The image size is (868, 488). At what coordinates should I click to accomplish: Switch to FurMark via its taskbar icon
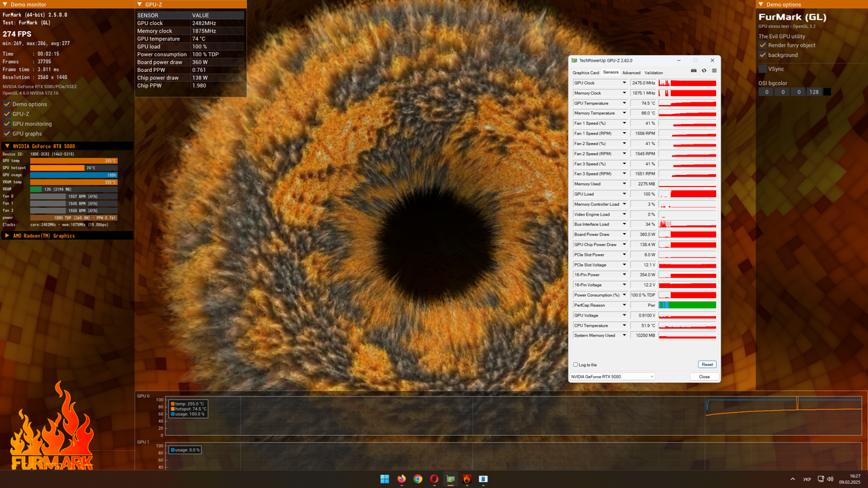[467, 479]
